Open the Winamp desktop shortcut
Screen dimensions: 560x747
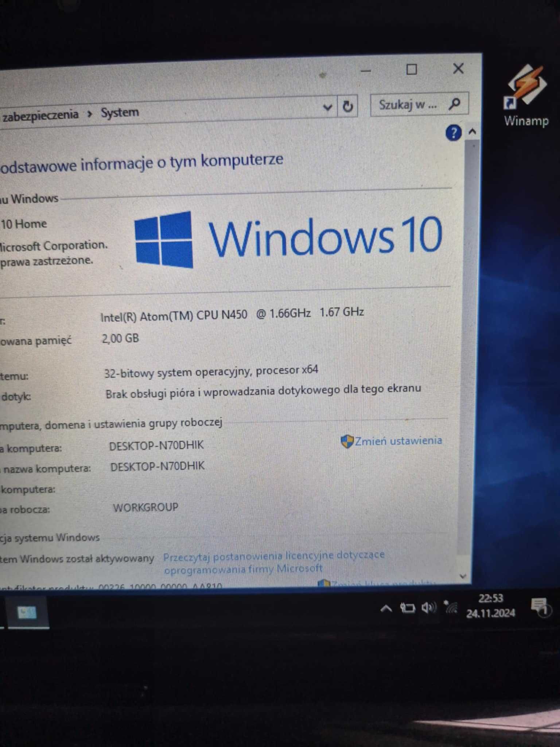(x=526, y=96)
